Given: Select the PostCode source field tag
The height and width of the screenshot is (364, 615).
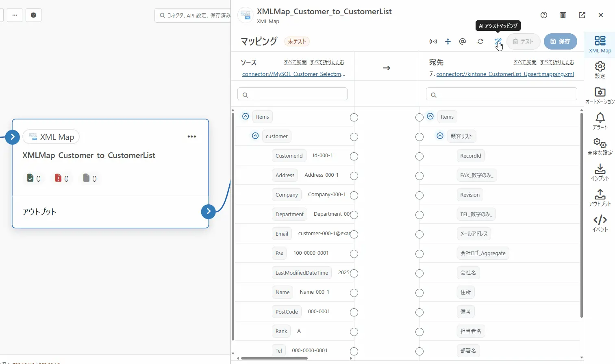Looking at the screenshot, I should (287, 312).
